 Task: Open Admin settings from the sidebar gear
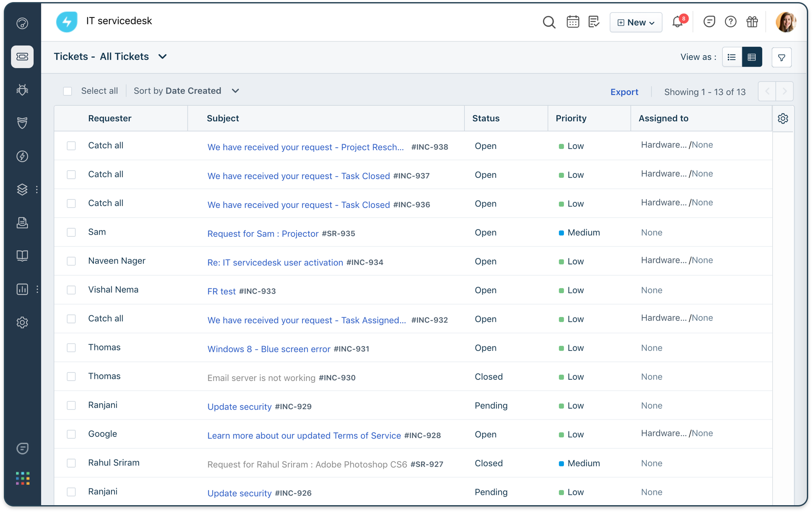point(22,323)
